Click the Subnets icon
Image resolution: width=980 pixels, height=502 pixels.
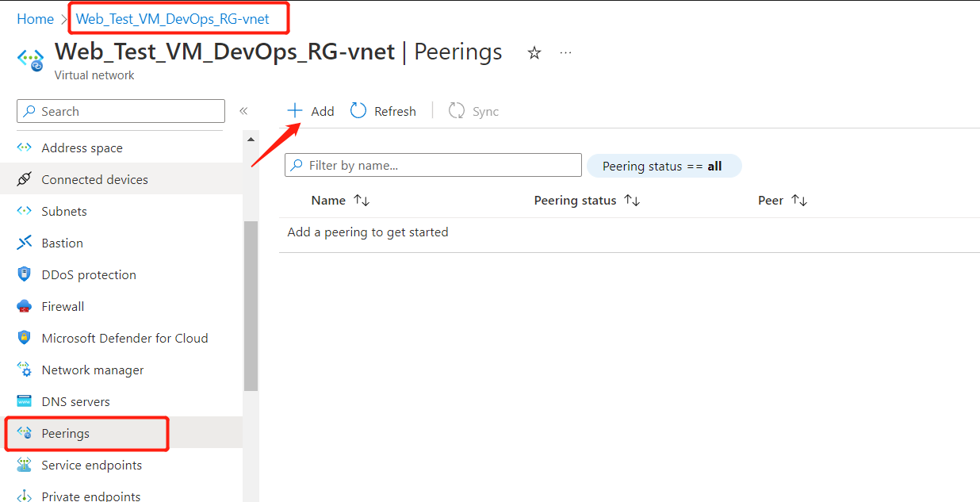(25, 211)
